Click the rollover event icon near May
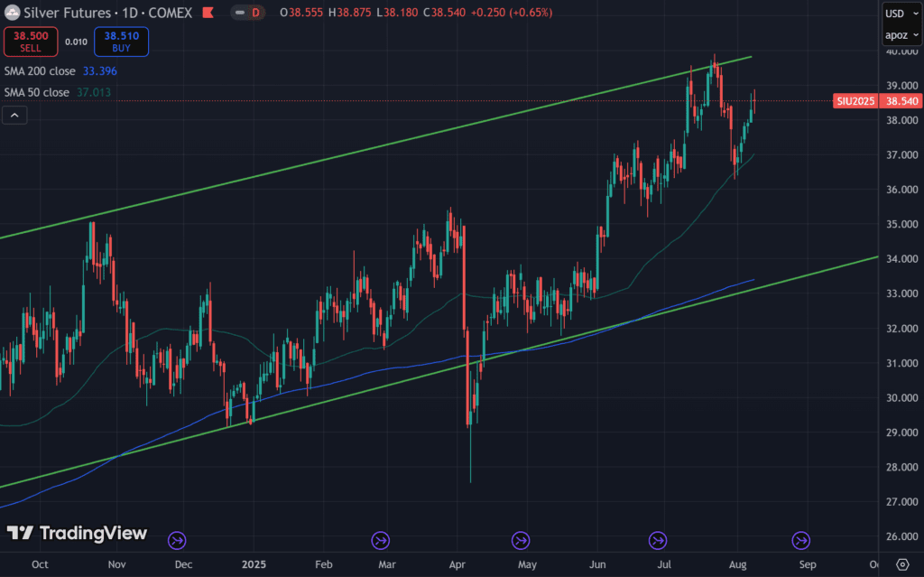This screenshot has height=577, width=924. tap(520, 540)
